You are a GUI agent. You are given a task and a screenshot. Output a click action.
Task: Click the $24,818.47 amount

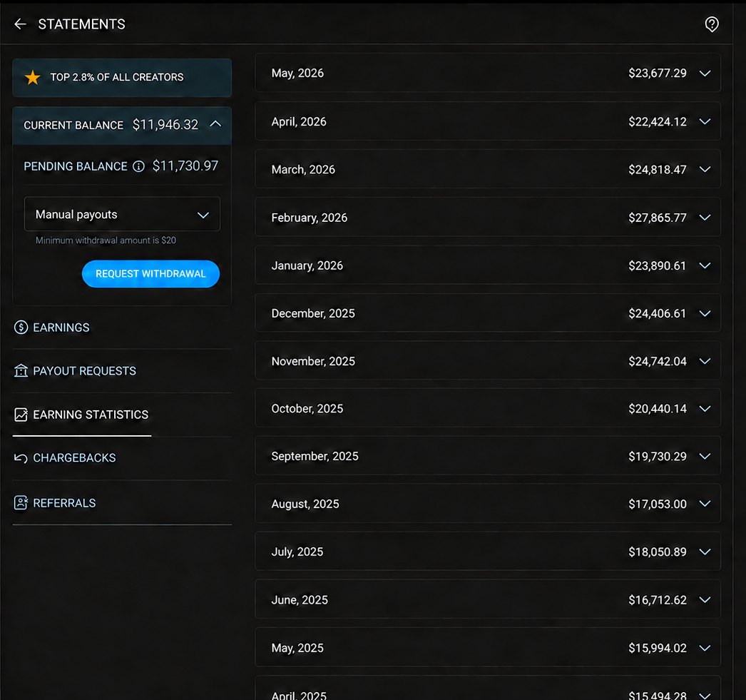pyautogui.click(x=658, y=169)
